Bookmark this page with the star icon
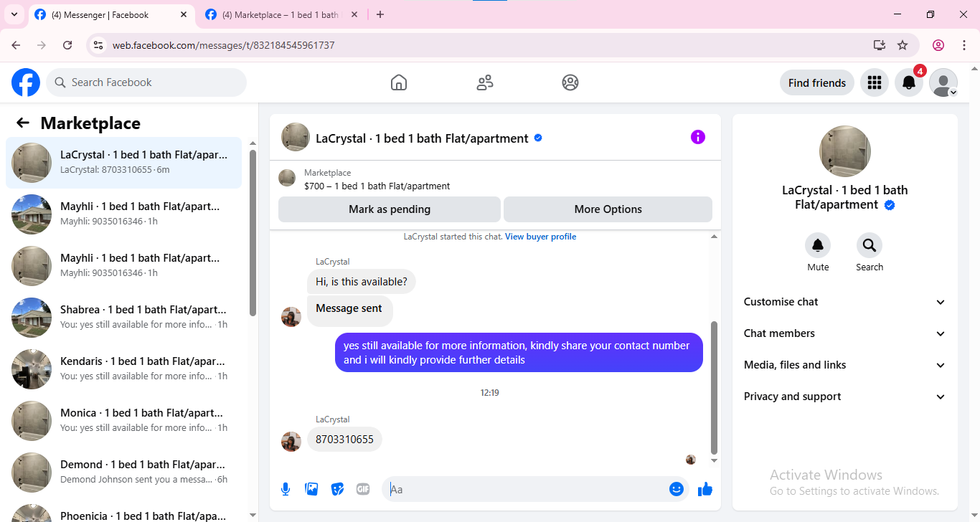Screen dimensions: 980x522 [x=903, y=45]
